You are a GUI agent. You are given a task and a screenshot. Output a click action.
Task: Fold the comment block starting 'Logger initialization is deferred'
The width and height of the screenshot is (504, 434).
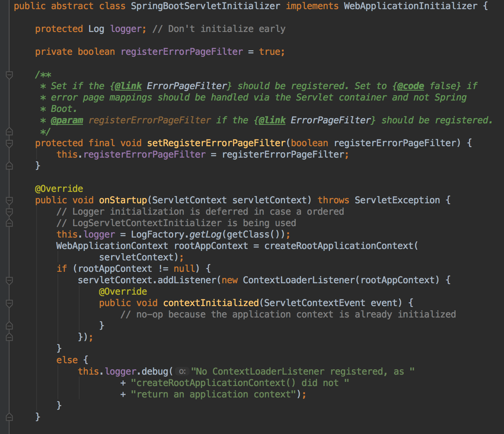(x=10, y=212)
